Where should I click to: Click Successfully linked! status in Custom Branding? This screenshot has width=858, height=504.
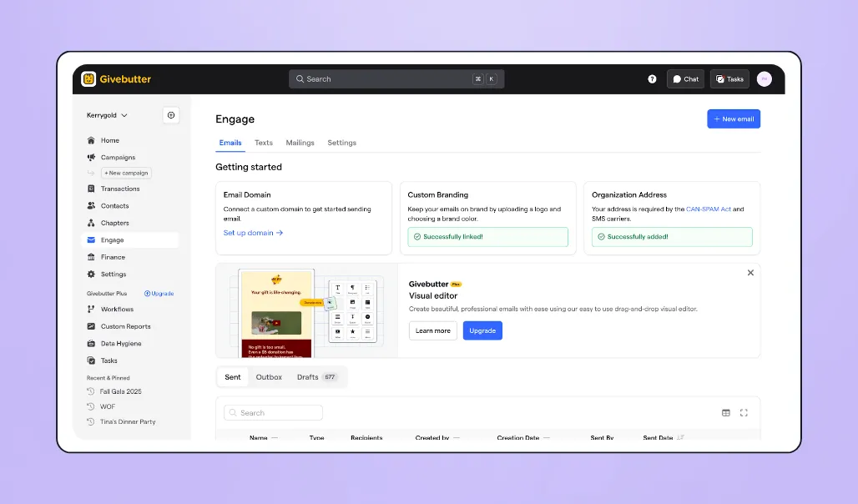487,237
